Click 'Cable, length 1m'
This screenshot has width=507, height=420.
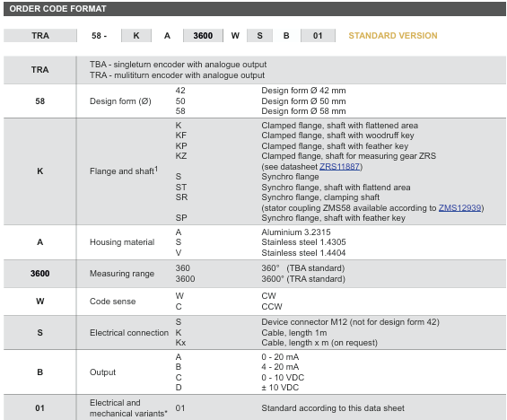tap(294, 333)
